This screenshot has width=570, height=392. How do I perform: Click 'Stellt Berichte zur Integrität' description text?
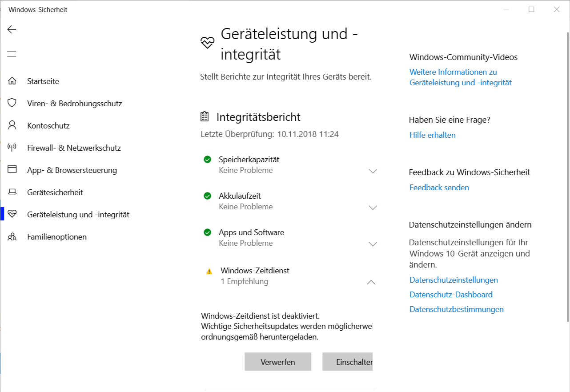(286, 76)
